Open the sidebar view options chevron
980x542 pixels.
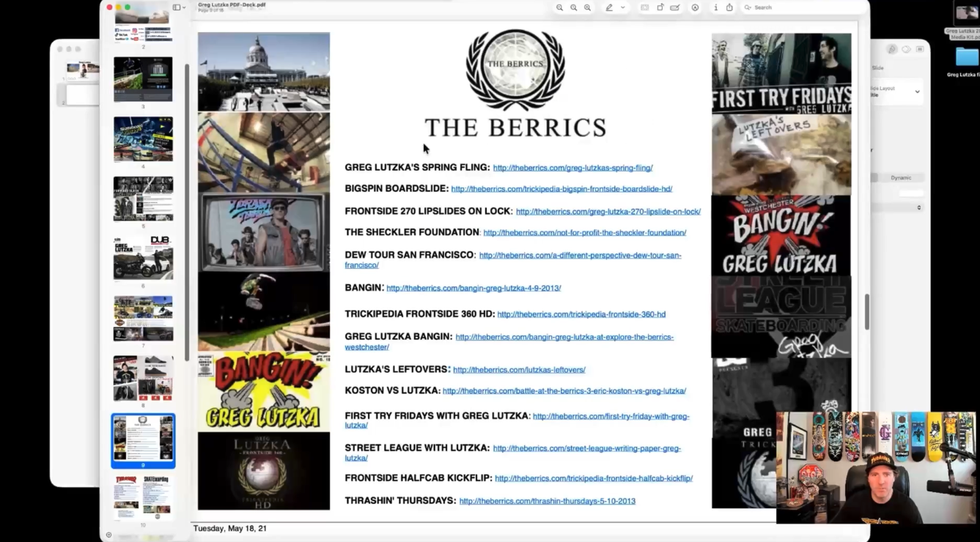[x=184, y=7]
